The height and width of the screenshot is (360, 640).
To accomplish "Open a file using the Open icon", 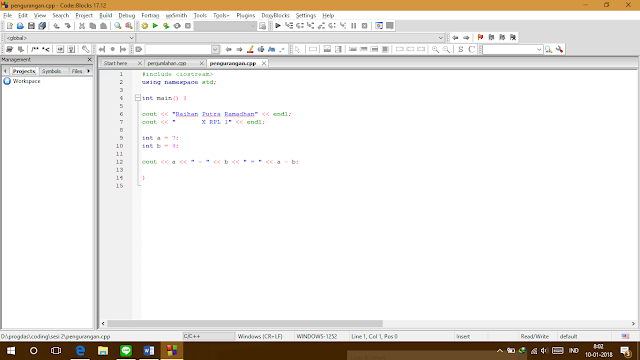I will [20, 26].
